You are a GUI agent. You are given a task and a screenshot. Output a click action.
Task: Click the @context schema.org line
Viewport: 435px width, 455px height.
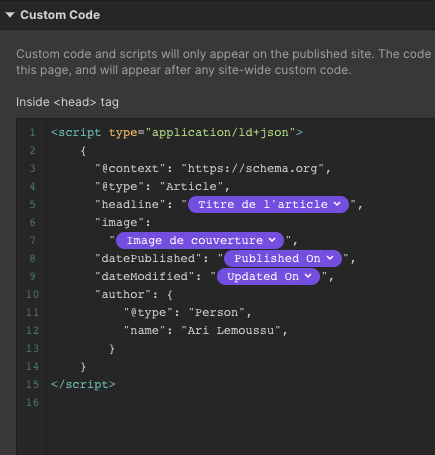click(x=213, y=169)
